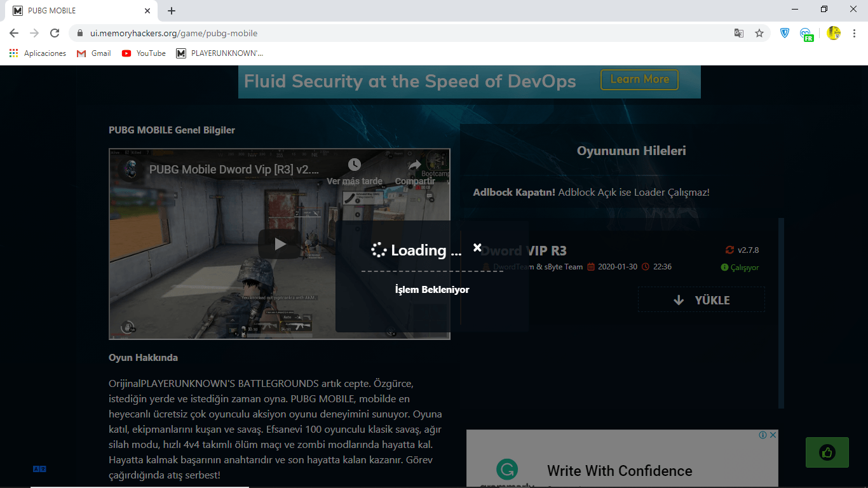Select the PUBG MOBILE browser tab

point(83,11)
